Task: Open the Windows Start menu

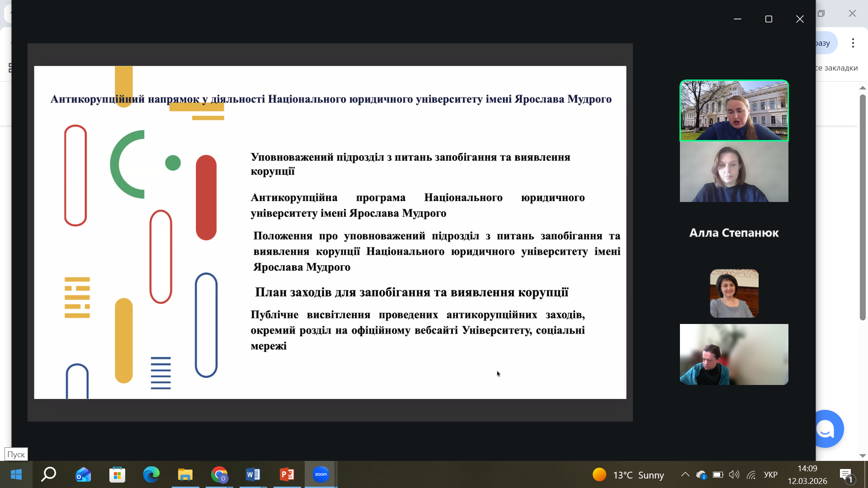Action: (x=16, y=474)
